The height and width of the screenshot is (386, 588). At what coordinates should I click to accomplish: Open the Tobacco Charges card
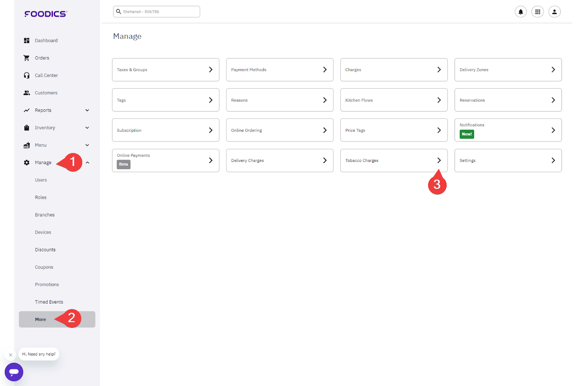(x=393, y=160)
